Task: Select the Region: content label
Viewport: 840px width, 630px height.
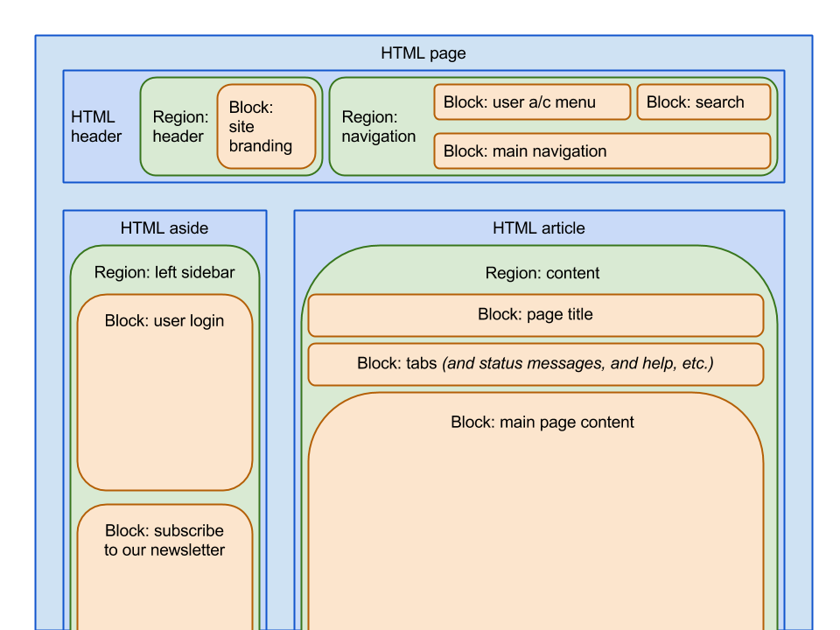Action: (542, 273)
